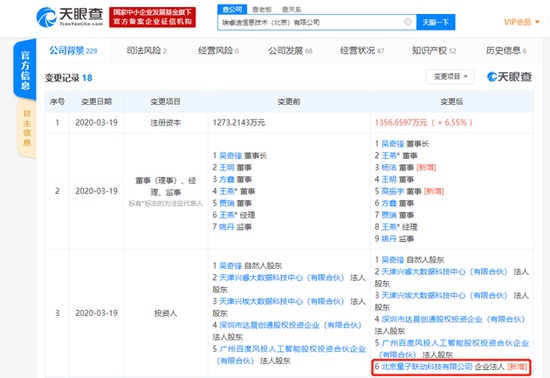Screen dimensions: 550x378
Task: Open the 司法风险 tab
Action: coord(146,50)
